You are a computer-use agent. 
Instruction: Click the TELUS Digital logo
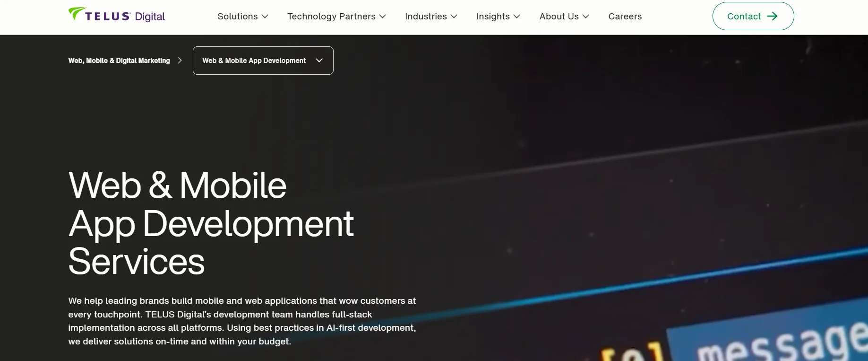point(117,15)
